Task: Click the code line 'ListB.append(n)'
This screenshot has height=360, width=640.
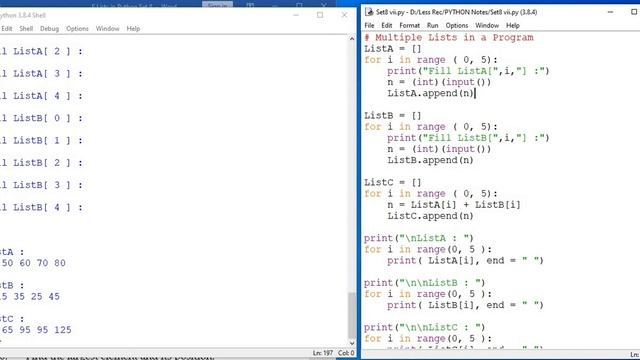Action: click(x=431, y=160)
